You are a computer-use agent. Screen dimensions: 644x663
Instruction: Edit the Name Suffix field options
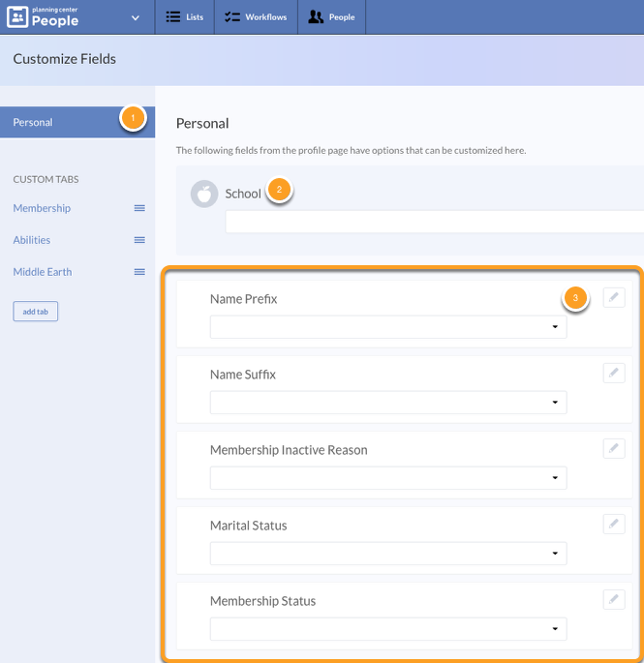pos(614,373)
